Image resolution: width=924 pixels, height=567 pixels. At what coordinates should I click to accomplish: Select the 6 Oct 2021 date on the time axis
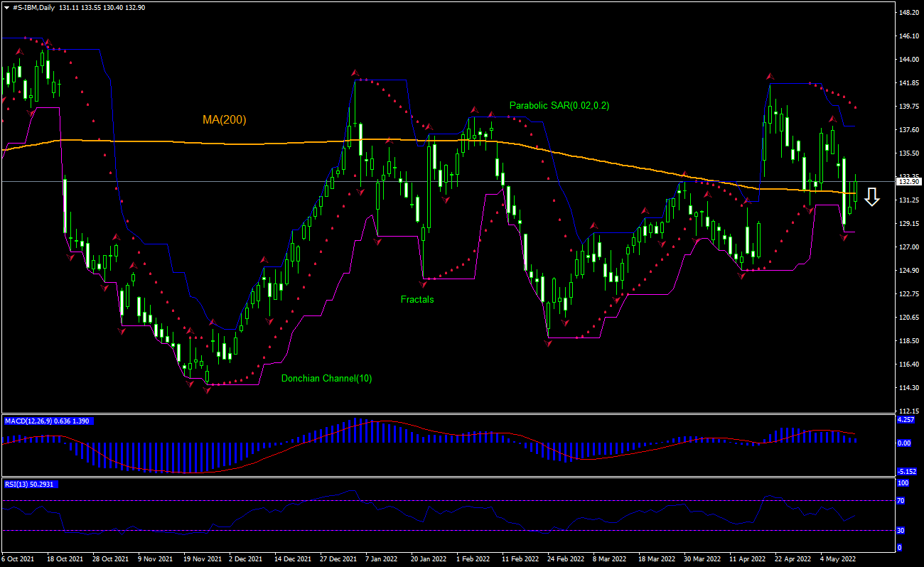click(x=18, y=559)
